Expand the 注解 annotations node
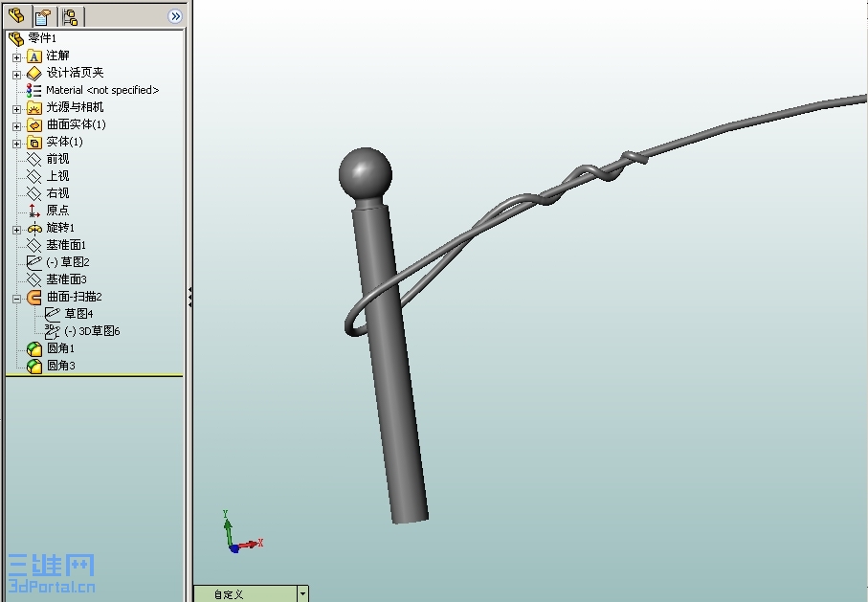The image size is (868, 602). tap(16, 57)
